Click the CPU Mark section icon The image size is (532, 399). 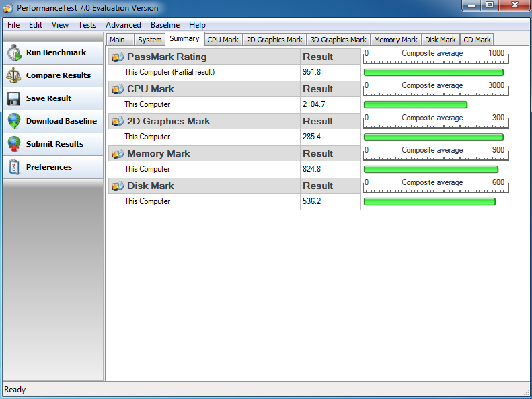pos(118,89)
